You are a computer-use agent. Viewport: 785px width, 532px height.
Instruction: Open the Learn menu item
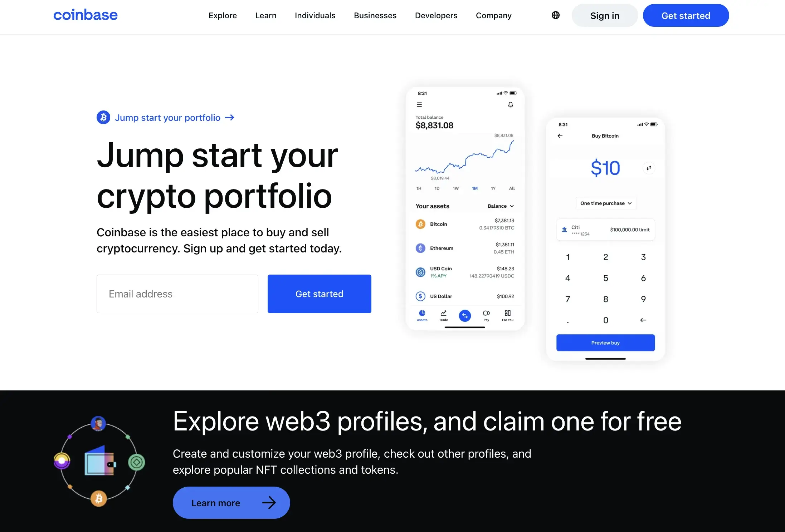[x=265, y=15]
